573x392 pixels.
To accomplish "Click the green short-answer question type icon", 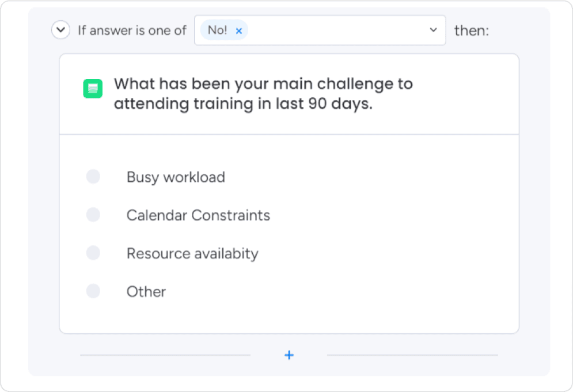I will point(92,89).
